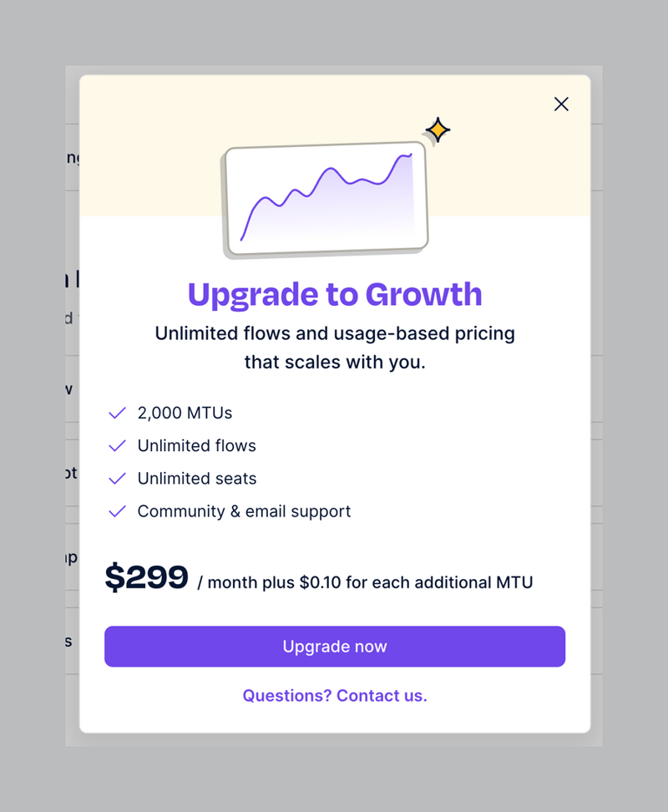Open details under the $299 price
Viewport: 668px width, 812px height.
148,576
